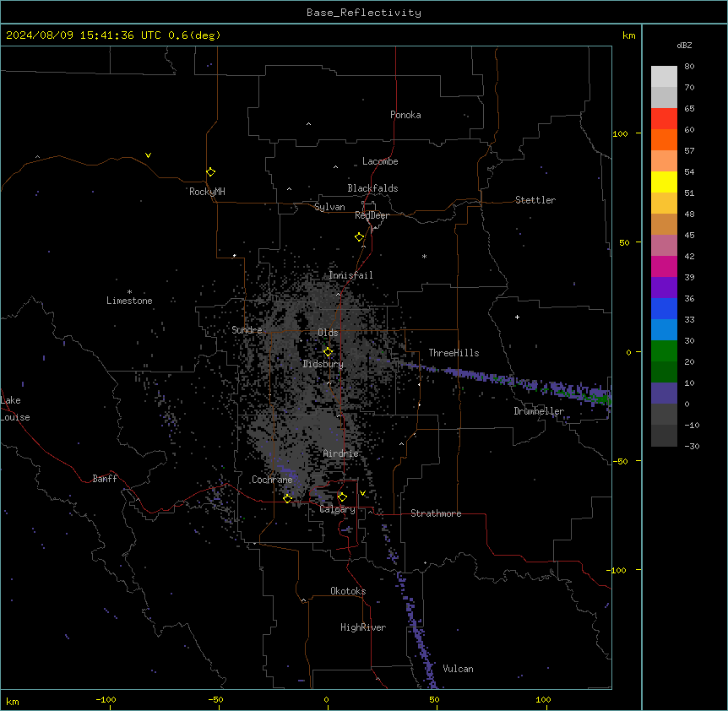Click the Sundre label

point(247,330)
